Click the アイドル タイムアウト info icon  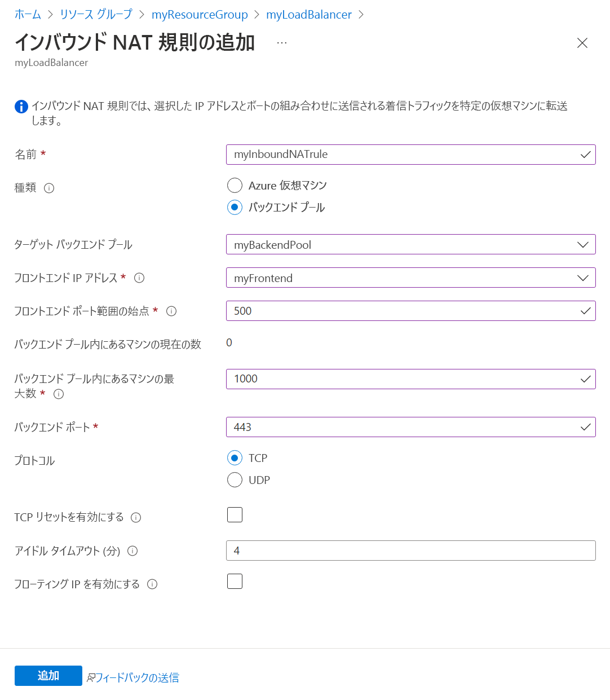click(x=132, y=551)
